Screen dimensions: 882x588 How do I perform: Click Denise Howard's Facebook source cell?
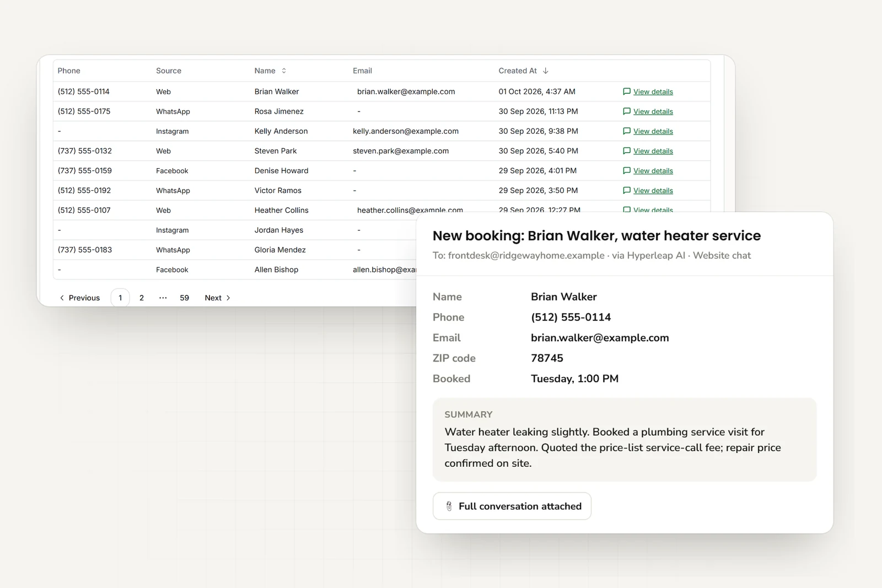(172, 171)
